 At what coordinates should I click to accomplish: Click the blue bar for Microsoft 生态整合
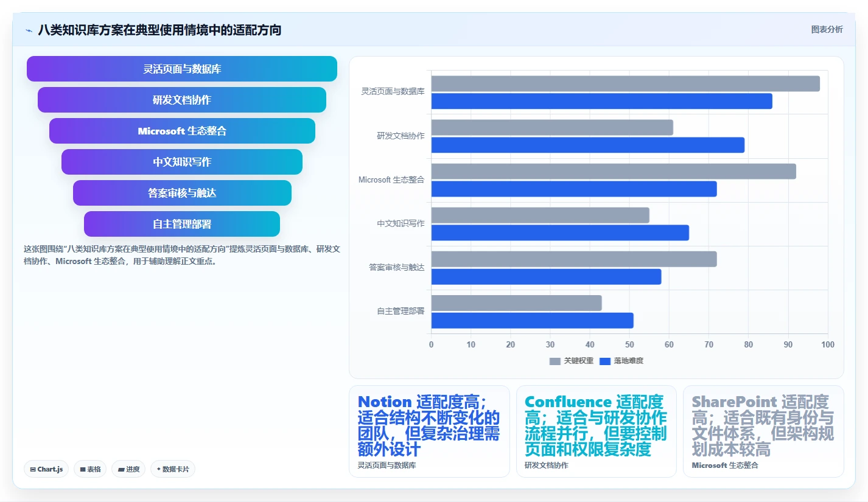point(574,189)
